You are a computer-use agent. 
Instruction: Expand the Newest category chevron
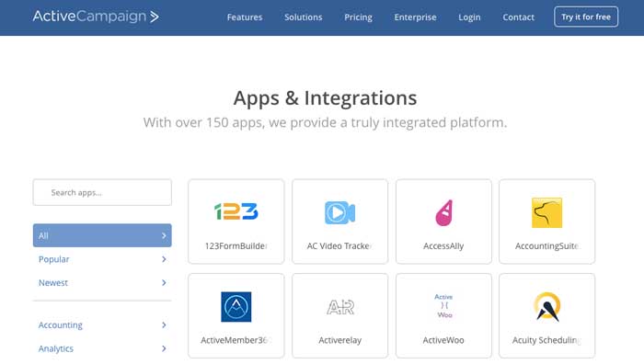164,283
